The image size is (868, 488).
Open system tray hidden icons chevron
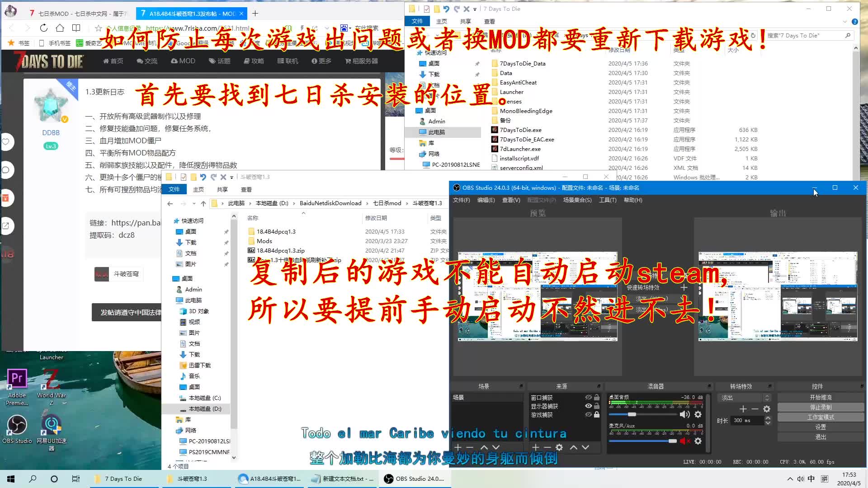790,479
